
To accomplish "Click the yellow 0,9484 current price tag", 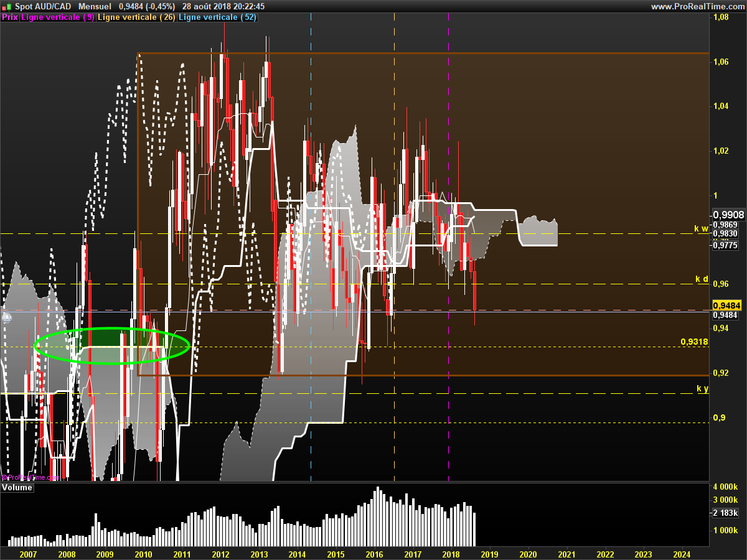I will 728,305.
